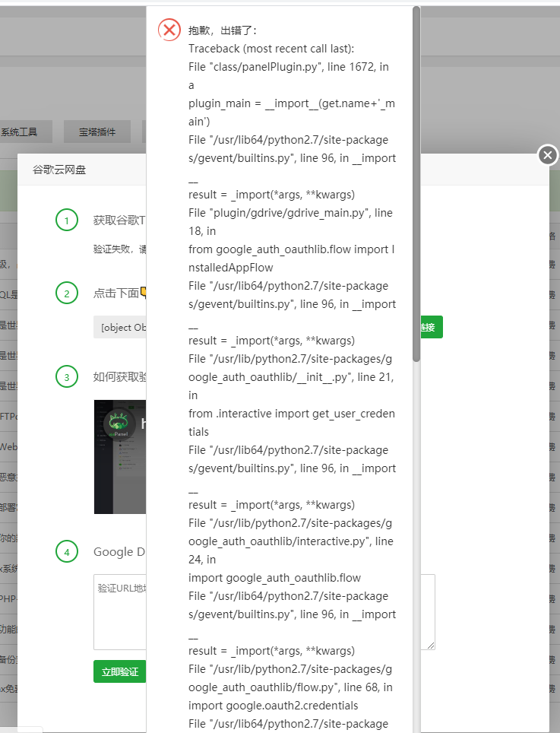Click the red error icon in popup
Image resolution: width=560 pixels, height=733 pixels.
(x=169, y=30)
